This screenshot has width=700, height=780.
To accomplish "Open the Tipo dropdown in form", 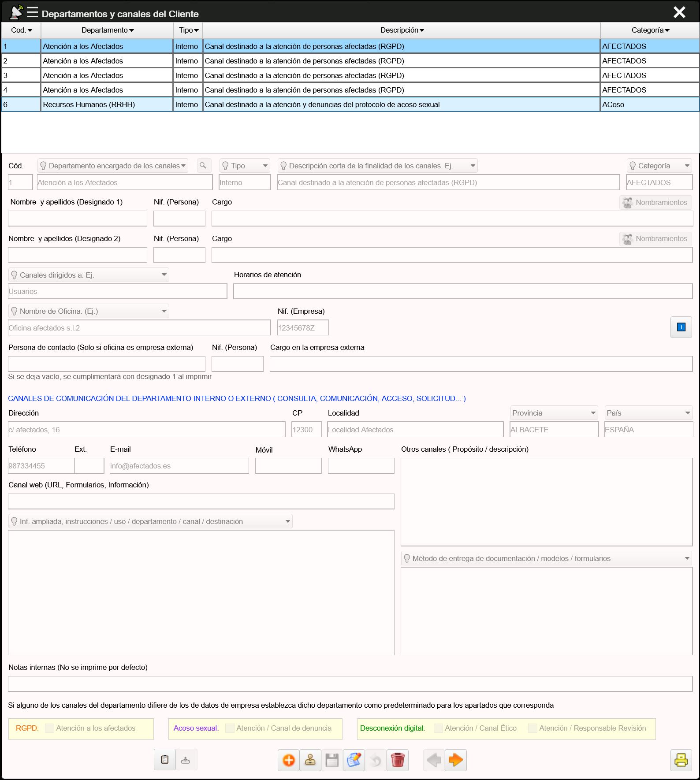I will tap(245, 166).
